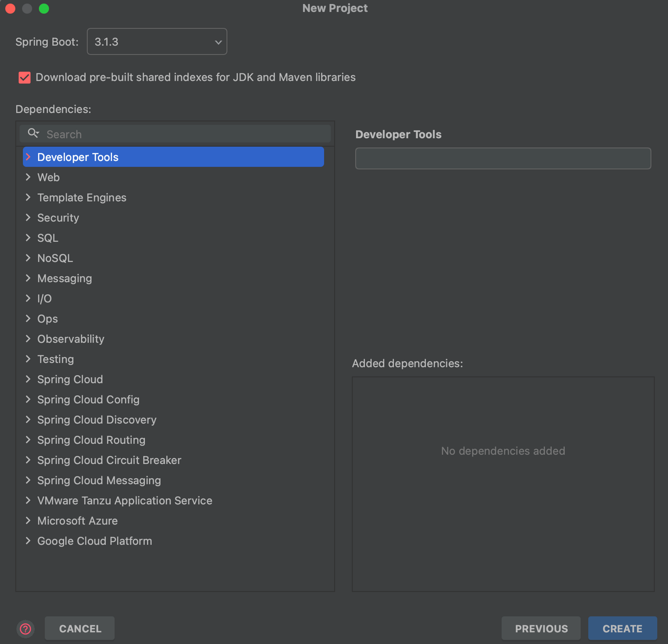
Task: Expand the NoSQL category chevron
Action: coord(28,258)
